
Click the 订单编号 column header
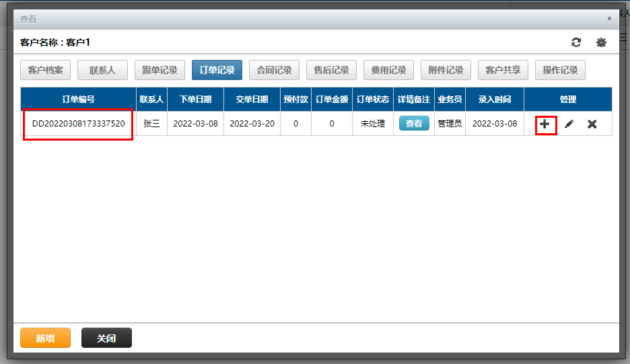click(x=78, y=99)
